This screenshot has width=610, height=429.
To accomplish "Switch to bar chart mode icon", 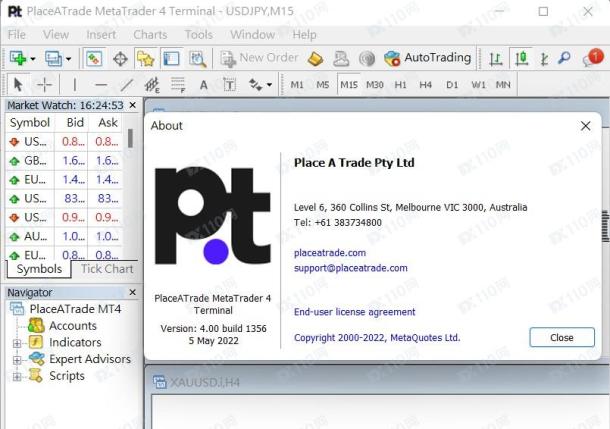I will 496,59.
